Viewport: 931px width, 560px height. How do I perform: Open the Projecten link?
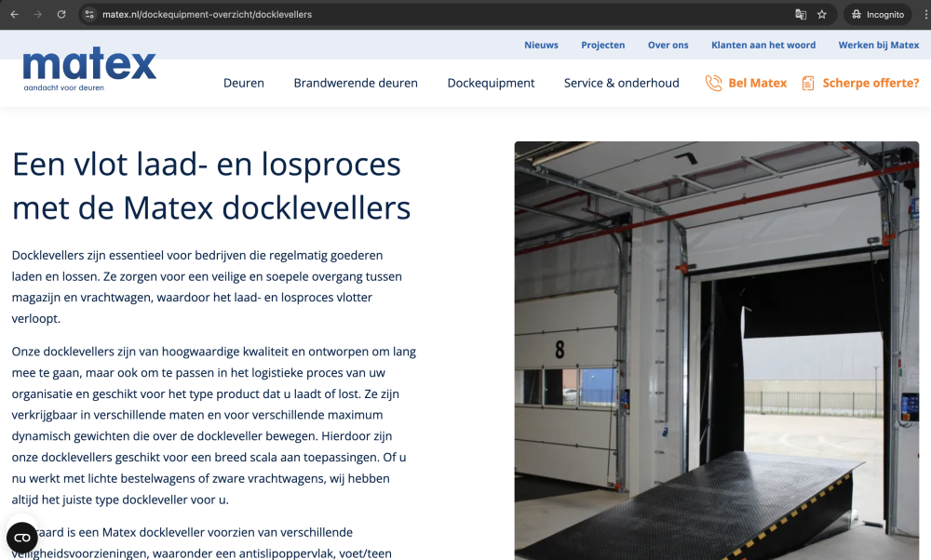(603, 45)
